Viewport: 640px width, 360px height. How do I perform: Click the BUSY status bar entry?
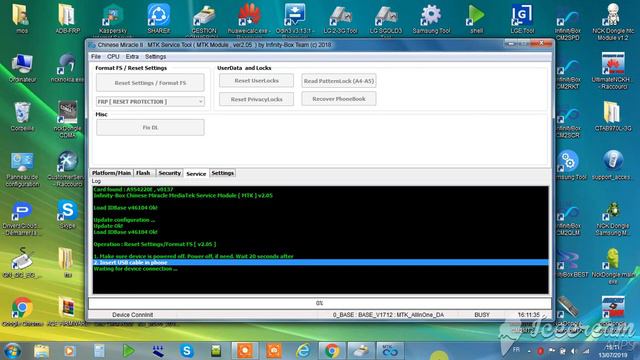tap(482, 315)
